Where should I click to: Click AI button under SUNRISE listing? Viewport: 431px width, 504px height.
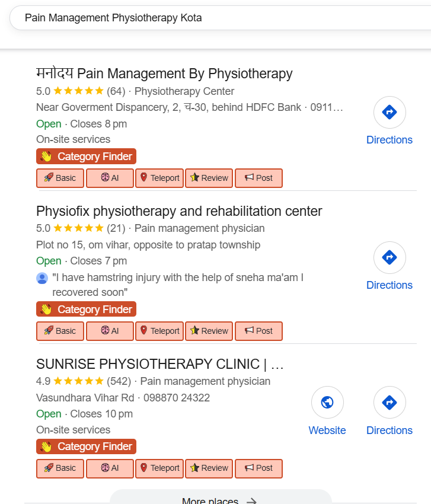tap(110, 468)
